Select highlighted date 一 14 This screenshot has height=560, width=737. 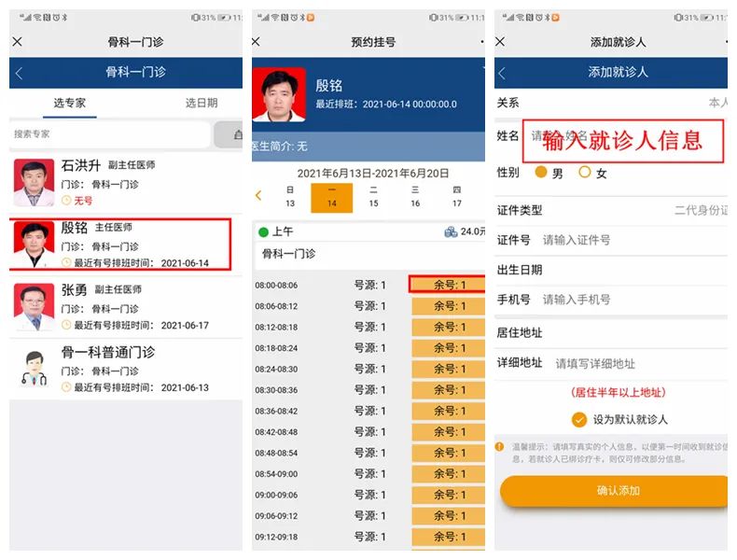point(332,198)
